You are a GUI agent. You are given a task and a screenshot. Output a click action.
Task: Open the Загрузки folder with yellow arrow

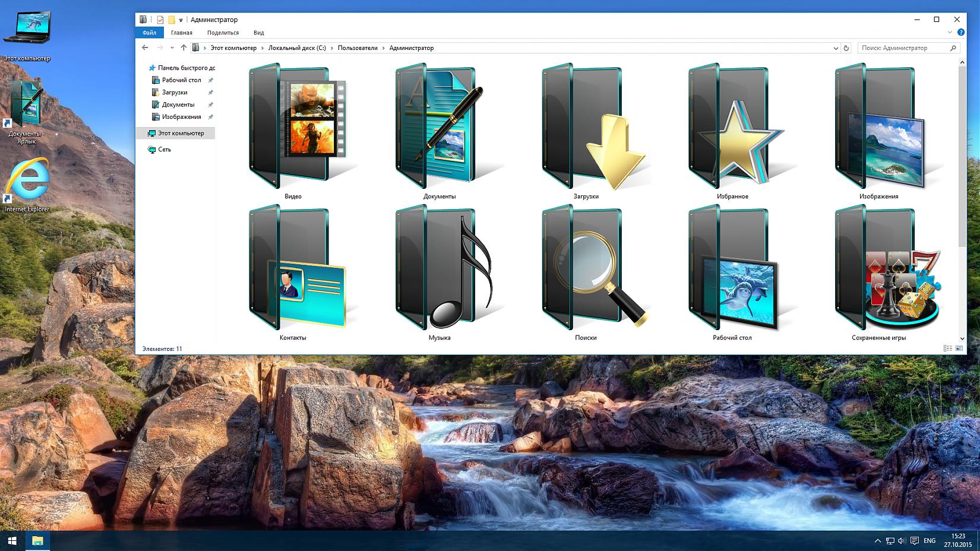[x=586, y=127]
